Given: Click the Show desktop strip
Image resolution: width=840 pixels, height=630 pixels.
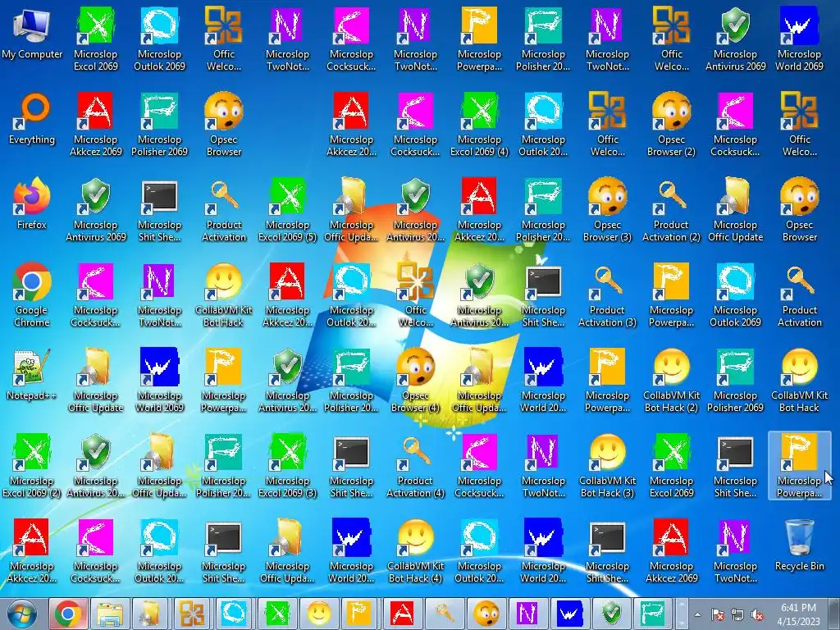Looking at the screenshot, I should click(834, 614).
